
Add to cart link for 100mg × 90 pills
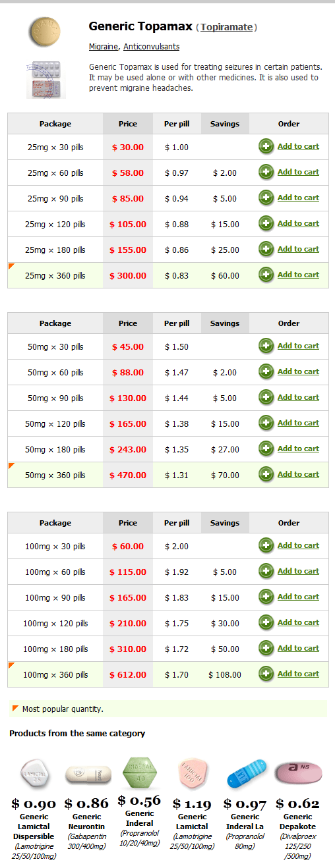(x=298, y=597)
